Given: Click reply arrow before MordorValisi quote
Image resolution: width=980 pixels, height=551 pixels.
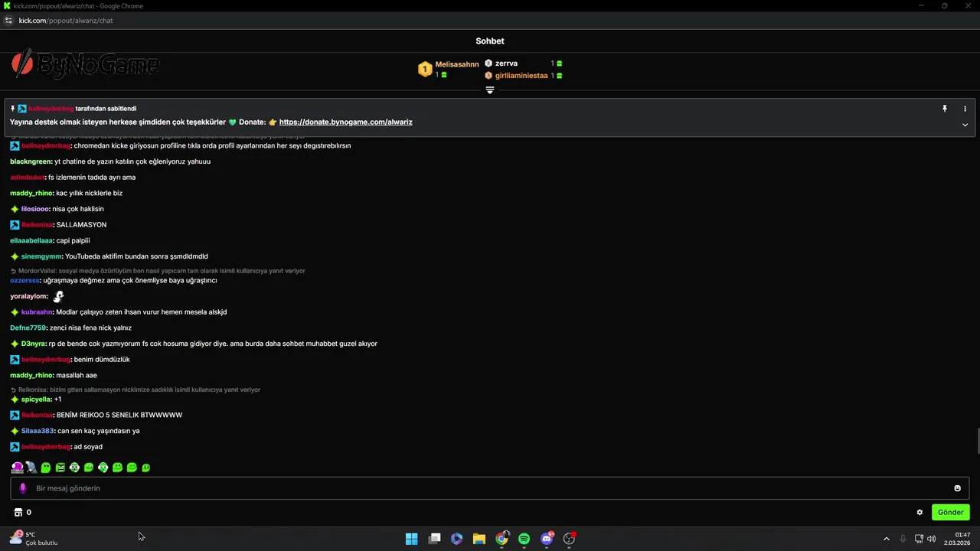Looking at the screenshot, I should point(13,271).
